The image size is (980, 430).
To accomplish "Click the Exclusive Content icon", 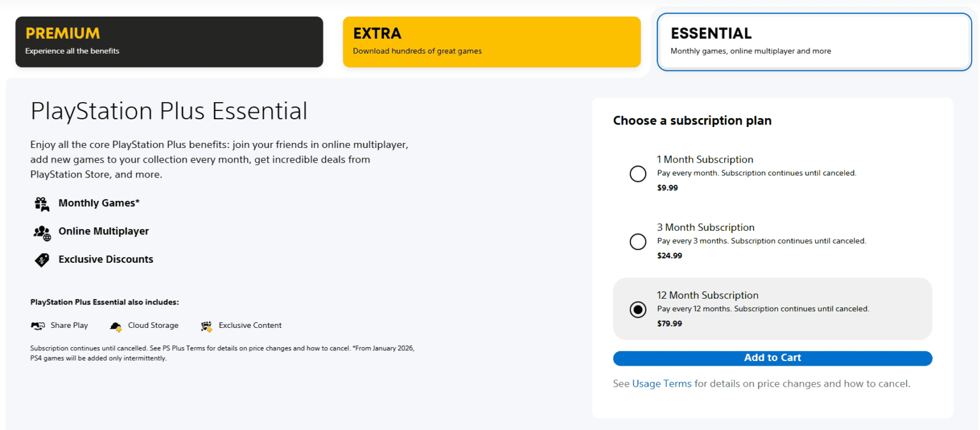I will [x=206, y=326].
